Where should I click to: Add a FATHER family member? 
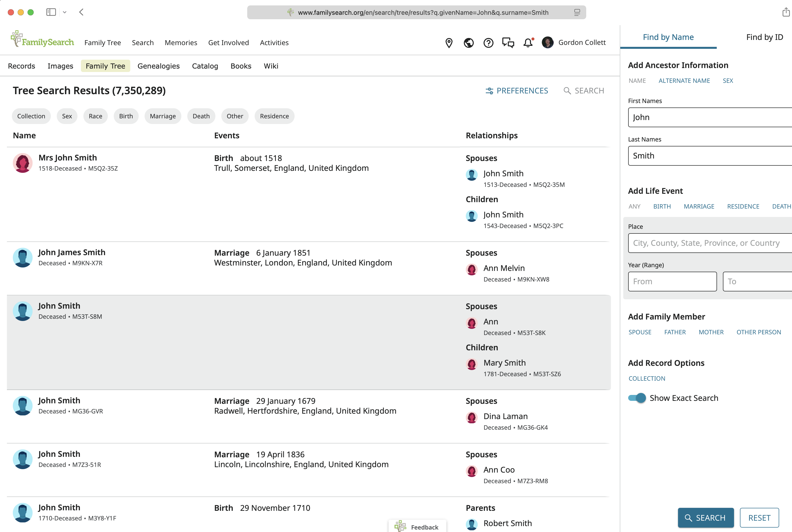point(675,332)
